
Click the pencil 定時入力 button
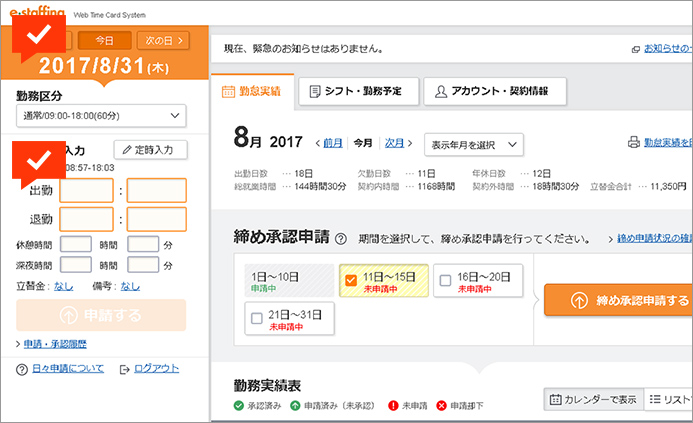coord(150,150)
